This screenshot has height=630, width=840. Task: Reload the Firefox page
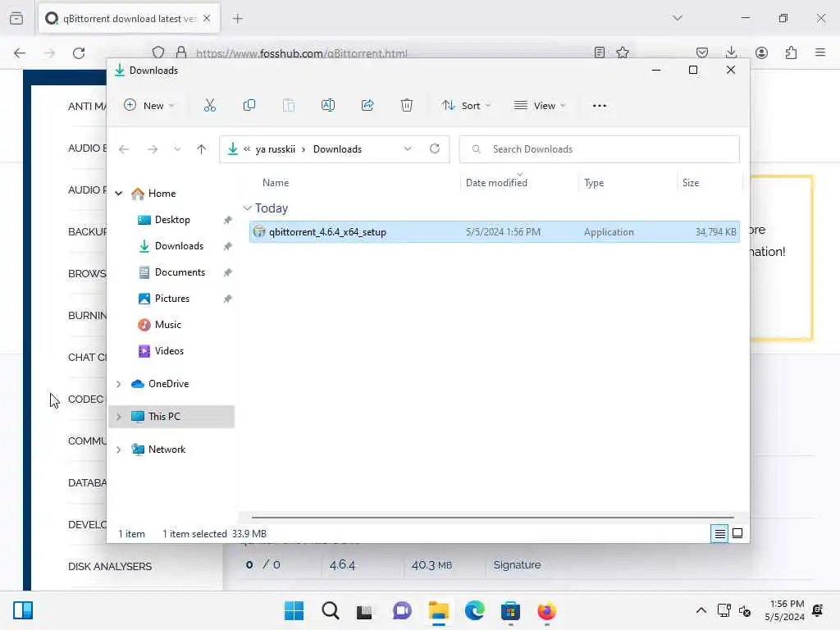click(79, 53)
